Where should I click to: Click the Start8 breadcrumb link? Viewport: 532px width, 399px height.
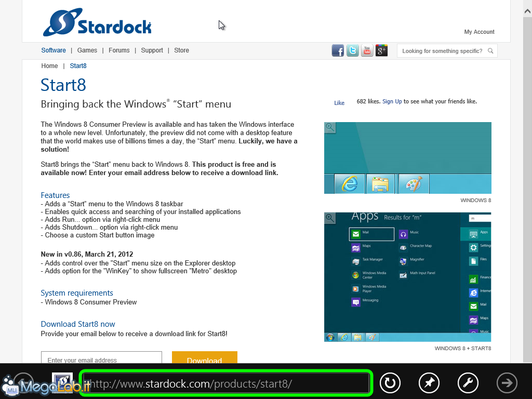78,66
